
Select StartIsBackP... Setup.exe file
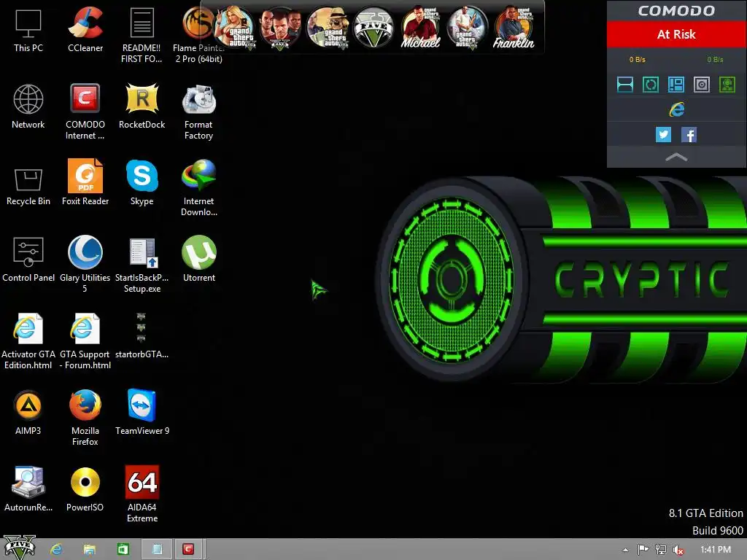(x=142, y=265)
